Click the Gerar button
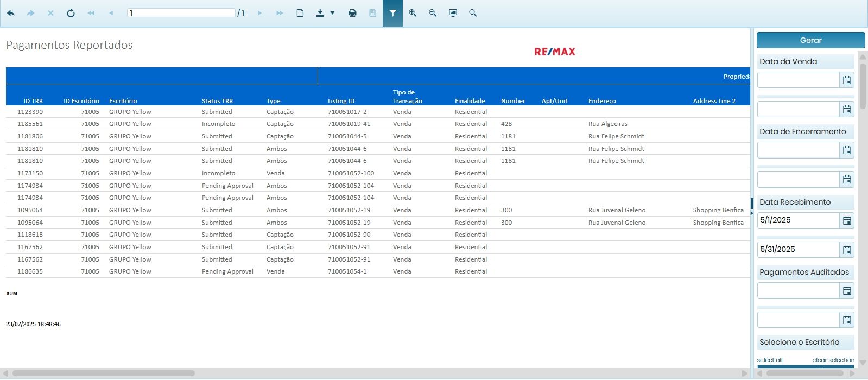This screenshot has width=868, height=380. click(810, 40)
